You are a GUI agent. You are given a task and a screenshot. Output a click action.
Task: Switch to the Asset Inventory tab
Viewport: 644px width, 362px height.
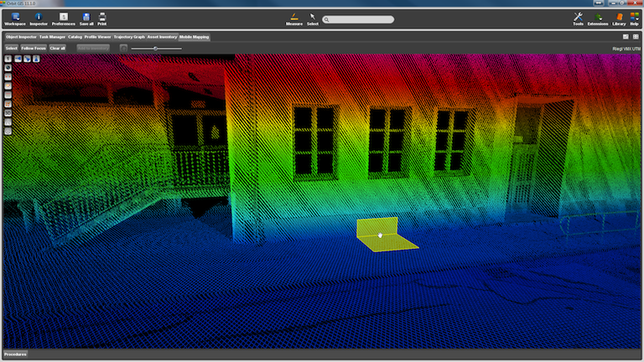[x=162, y=37]
